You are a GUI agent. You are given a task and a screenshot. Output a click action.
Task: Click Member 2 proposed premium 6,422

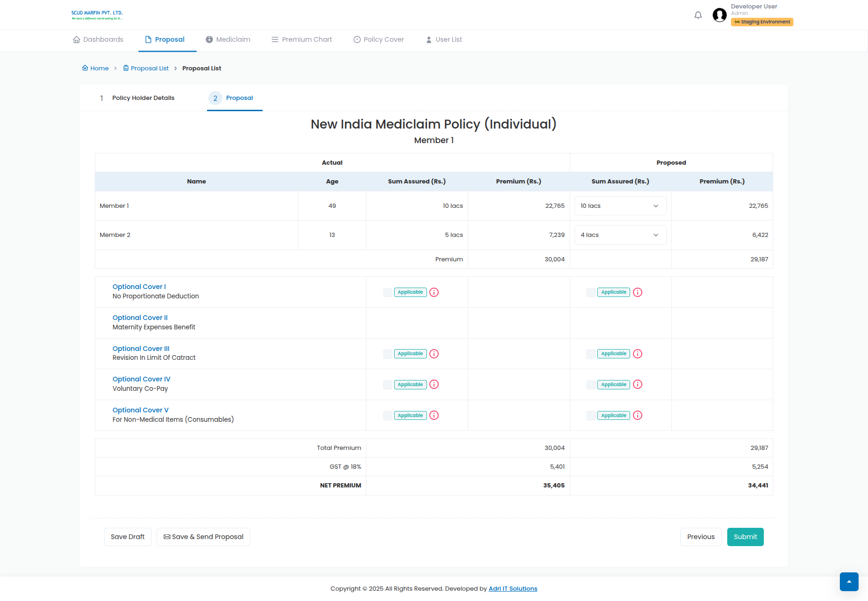point(760,235)
